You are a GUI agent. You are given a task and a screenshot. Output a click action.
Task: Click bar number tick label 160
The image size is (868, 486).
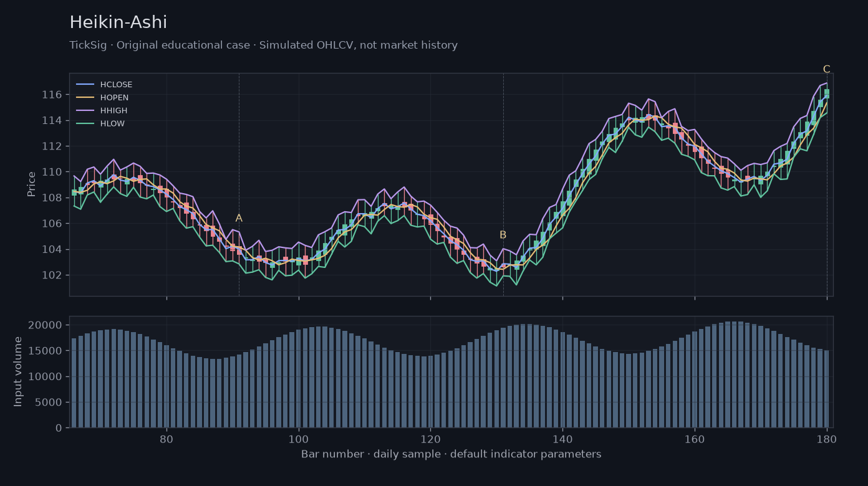695,438
